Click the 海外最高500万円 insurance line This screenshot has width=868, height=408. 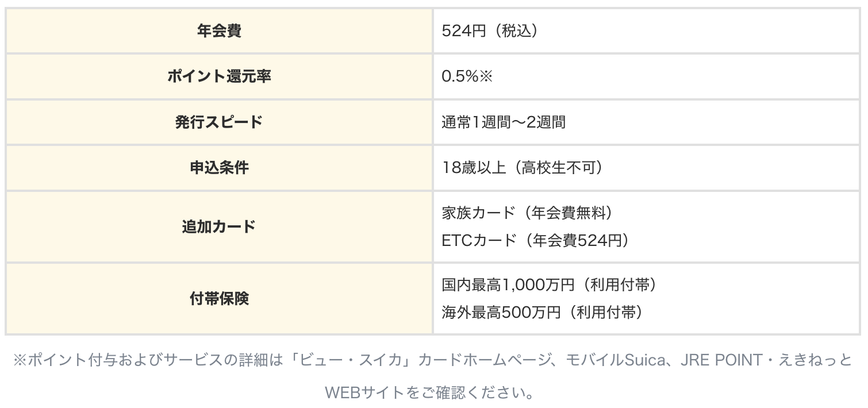542,313
